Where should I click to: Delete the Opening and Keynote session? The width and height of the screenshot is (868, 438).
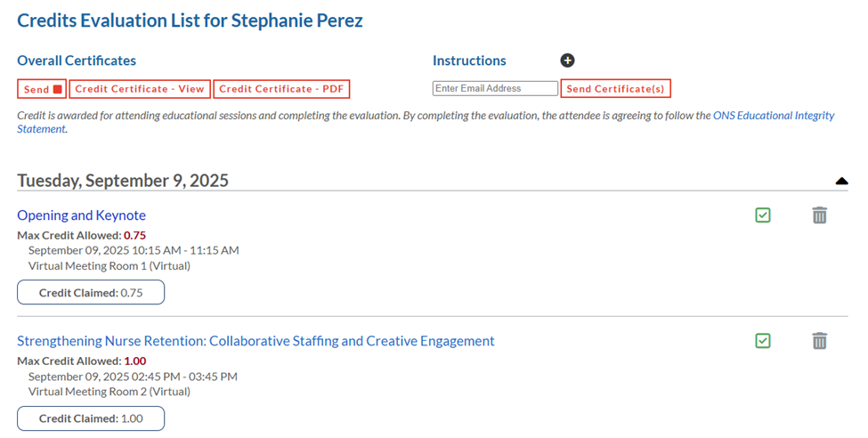pos(819,215)
